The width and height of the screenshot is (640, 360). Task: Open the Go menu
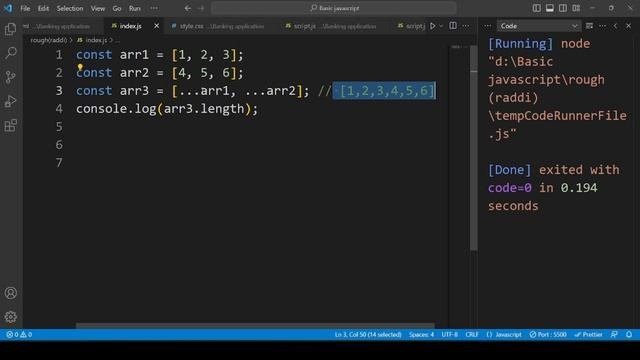[x=117, y=8]
